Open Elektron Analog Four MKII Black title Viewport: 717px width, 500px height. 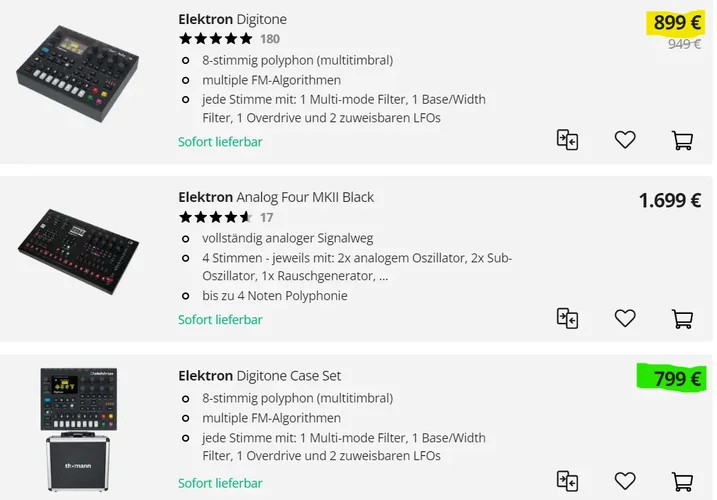point(276,197)
